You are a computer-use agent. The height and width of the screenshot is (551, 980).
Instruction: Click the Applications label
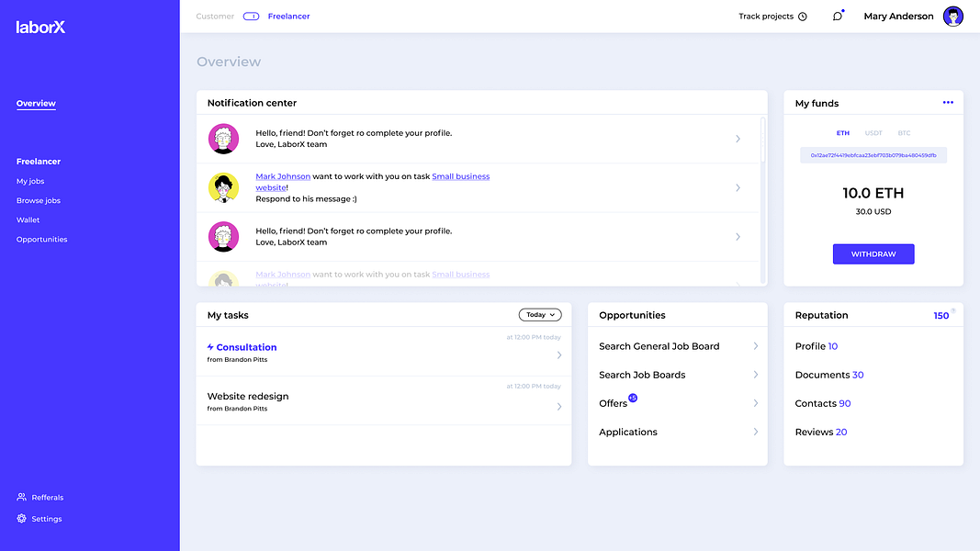point(627,432)
